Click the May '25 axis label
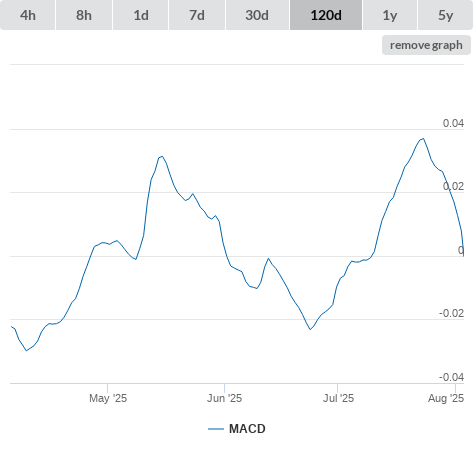 (108, 398)
